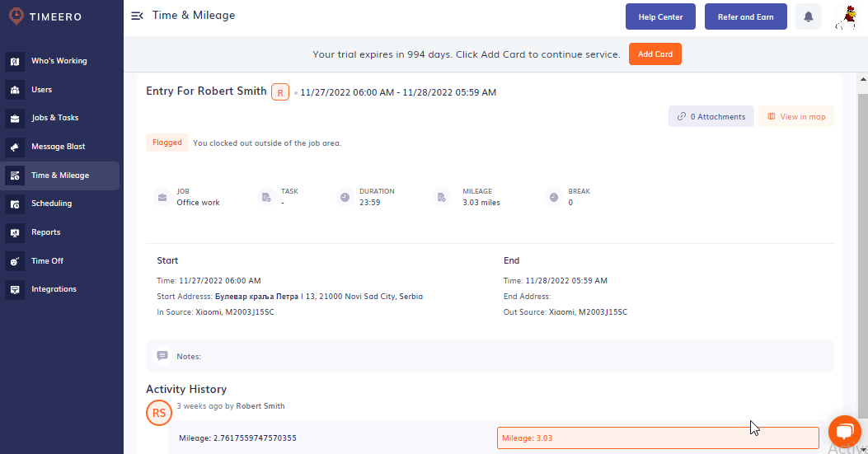Viewport: 868px width, 454px height.
Task: Click the RS activity avatar circle
Action: (x=159, y=413)
